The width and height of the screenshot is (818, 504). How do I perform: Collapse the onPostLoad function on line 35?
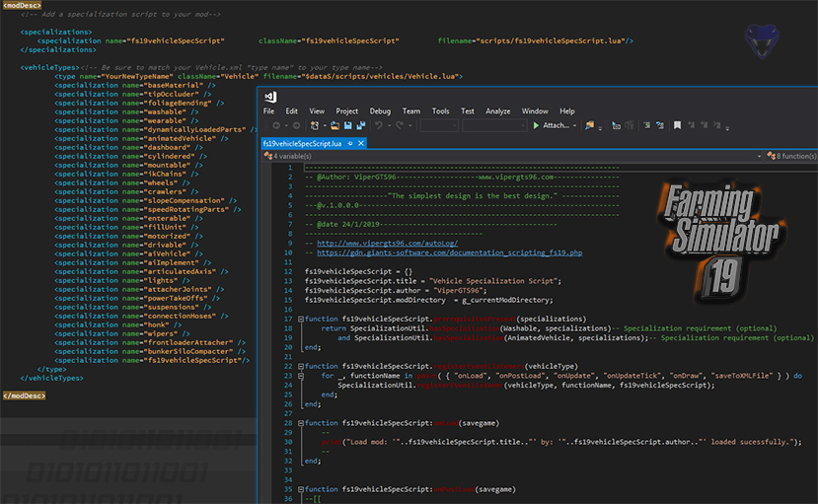301,489
